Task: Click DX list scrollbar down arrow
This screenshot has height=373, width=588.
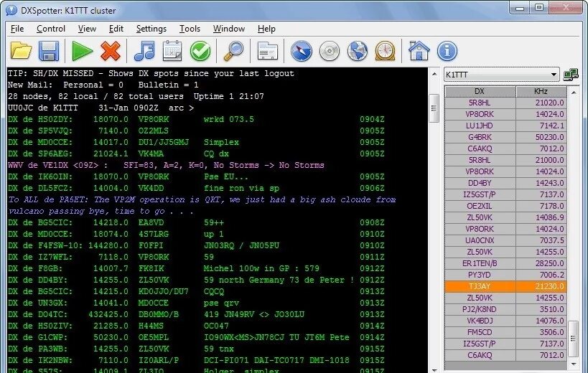Action: pos(574,364)
